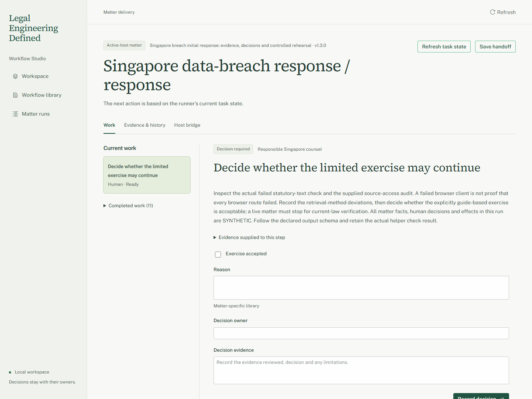Open the Evidence & history tab
This screenshot has height=399, width=532.
click(x=145, y=125)
